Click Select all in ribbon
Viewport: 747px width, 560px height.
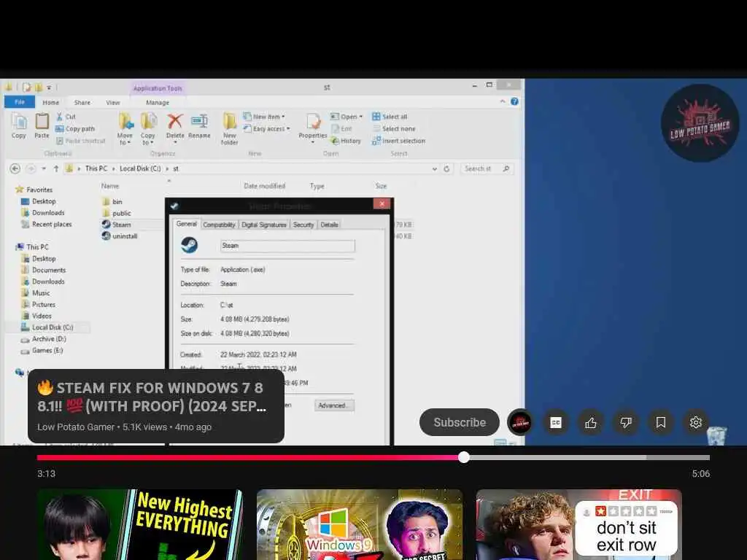(390, 117)
